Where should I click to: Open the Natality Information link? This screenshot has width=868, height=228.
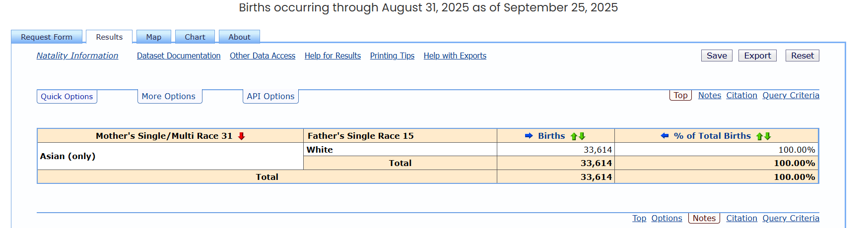77,56
